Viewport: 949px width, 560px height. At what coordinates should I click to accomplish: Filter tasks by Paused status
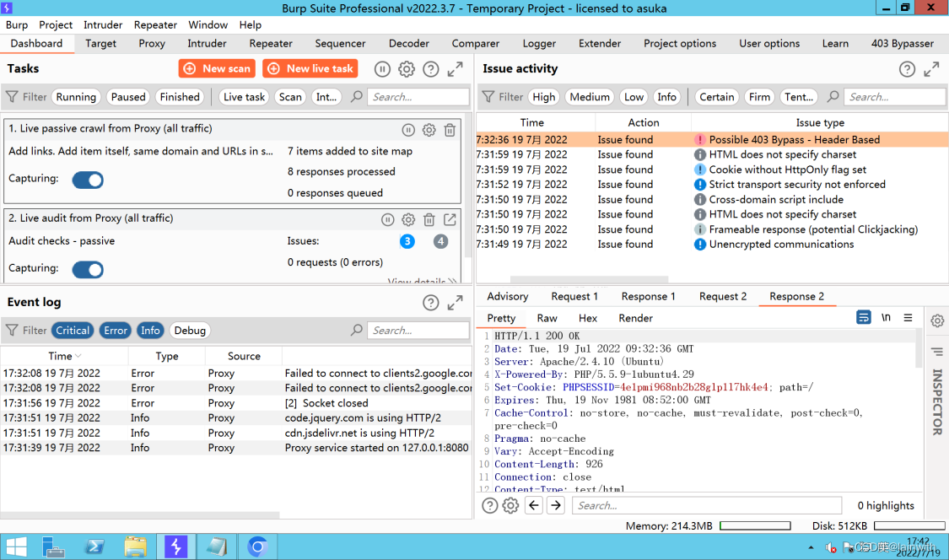point(128,97)
